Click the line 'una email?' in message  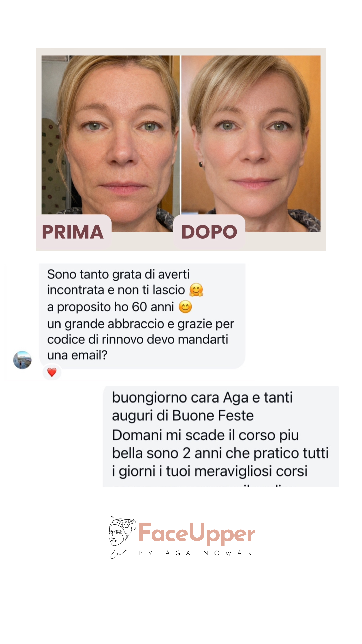pos(77,355)
